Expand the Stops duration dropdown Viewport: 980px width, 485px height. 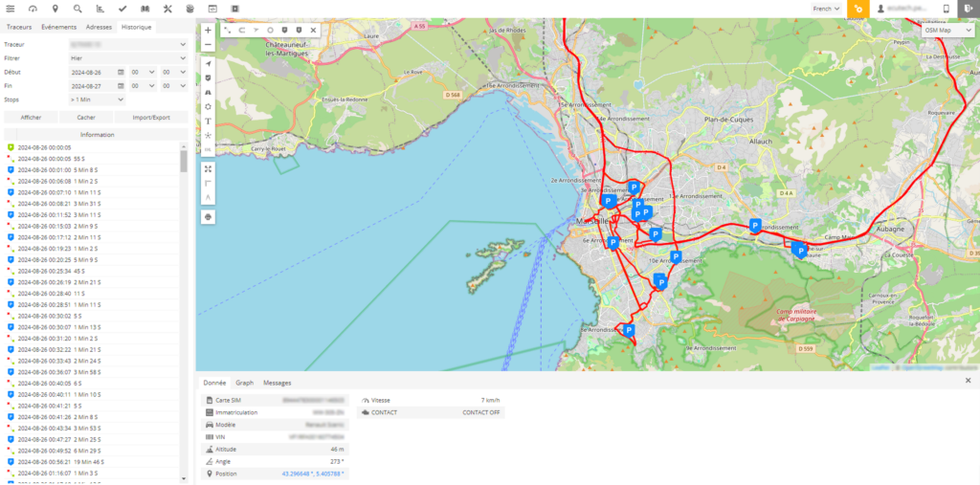pyautogui.click(x=97, y=99)
